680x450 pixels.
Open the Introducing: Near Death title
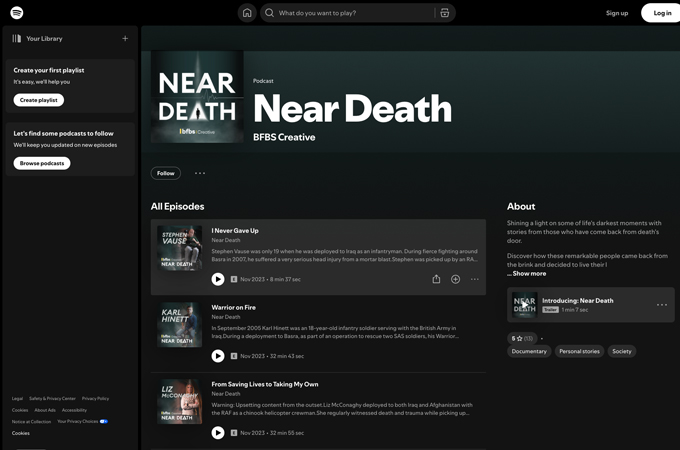(578, 300)
